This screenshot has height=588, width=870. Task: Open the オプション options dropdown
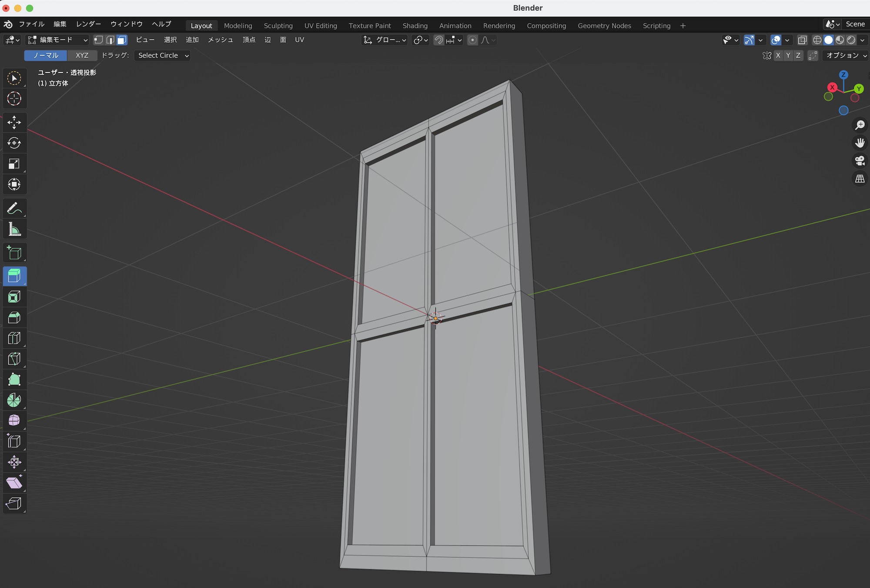pyautogui.click(x=846, y=56)
